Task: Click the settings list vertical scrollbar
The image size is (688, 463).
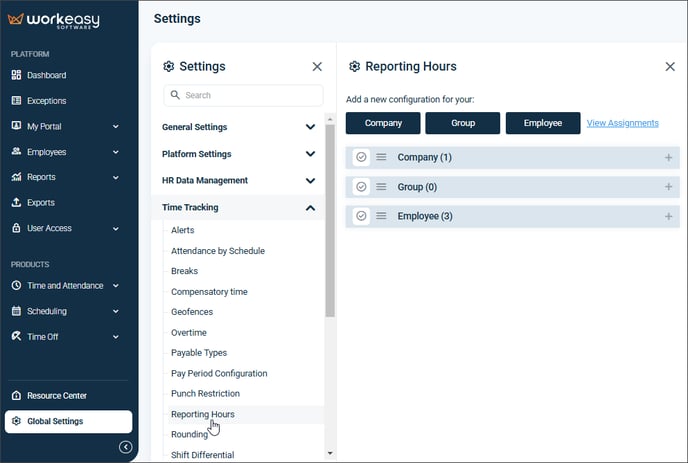Action: [x=330, y=220]
